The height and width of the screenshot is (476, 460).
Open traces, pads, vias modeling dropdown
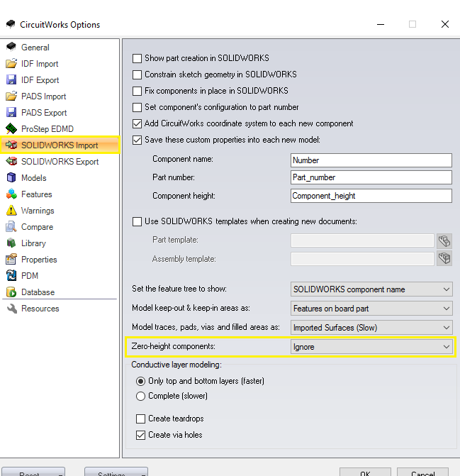[371, 328]
